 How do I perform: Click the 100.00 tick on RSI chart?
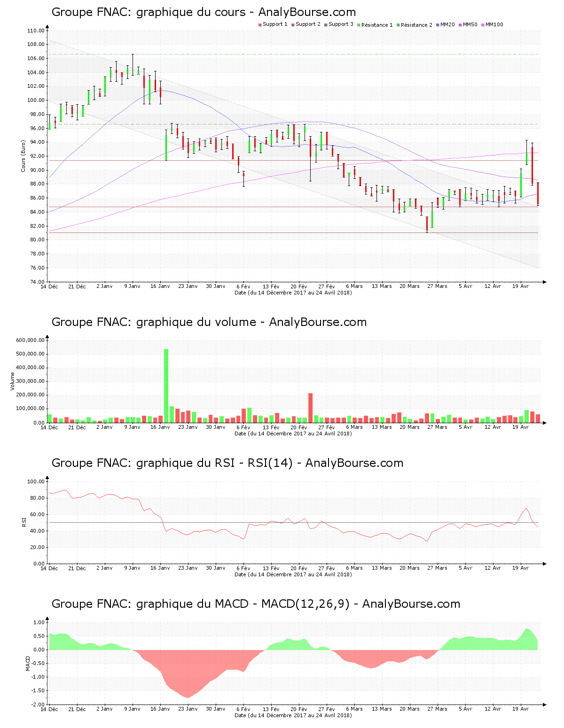point(36,481)
